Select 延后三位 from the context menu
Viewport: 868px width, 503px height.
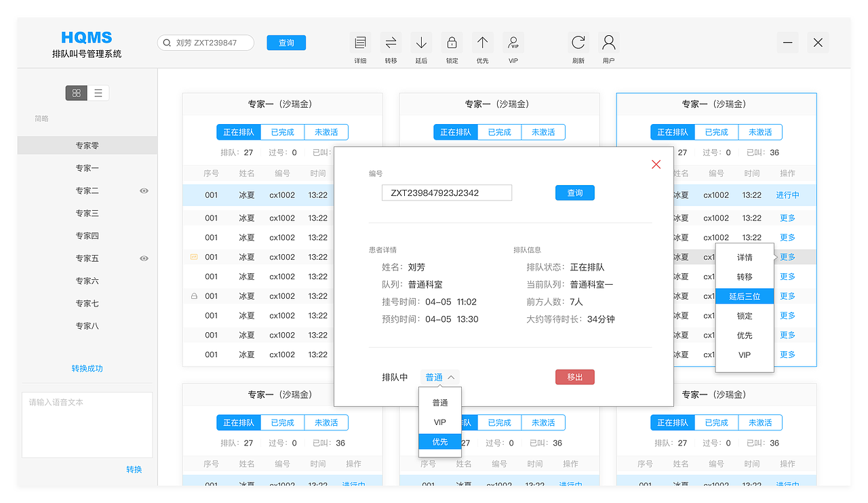click(x=745, y=296)
